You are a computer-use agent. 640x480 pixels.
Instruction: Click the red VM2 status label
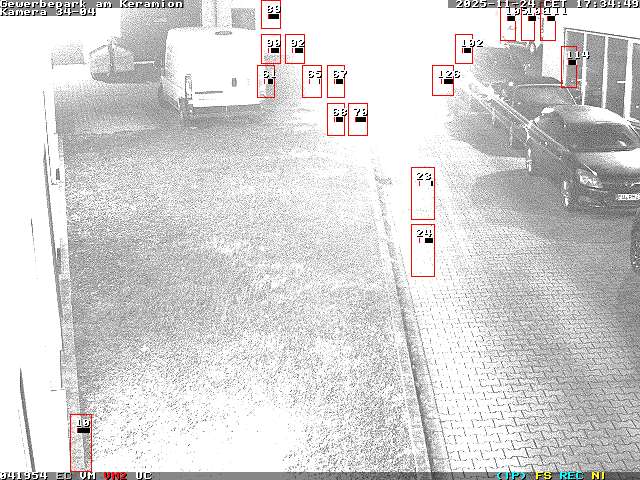(115, 475)
